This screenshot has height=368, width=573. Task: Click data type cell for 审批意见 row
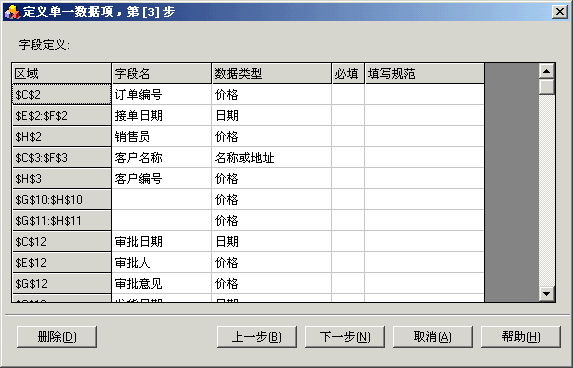pos(272,284)
